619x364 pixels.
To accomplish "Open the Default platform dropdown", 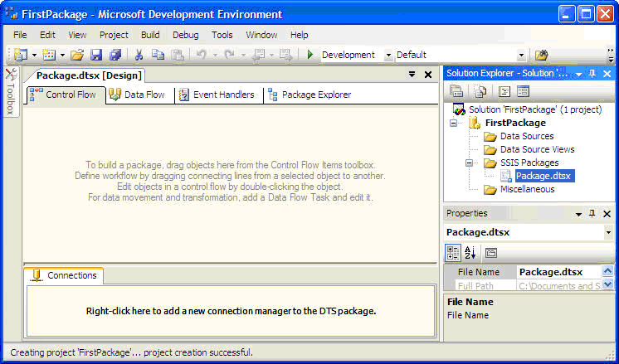I will pyautogui.click(x=521, y=56).
